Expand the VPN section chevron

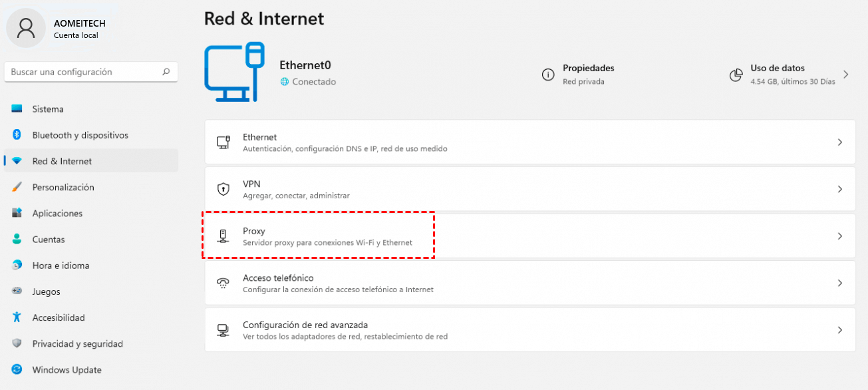[x=840, y=188]
